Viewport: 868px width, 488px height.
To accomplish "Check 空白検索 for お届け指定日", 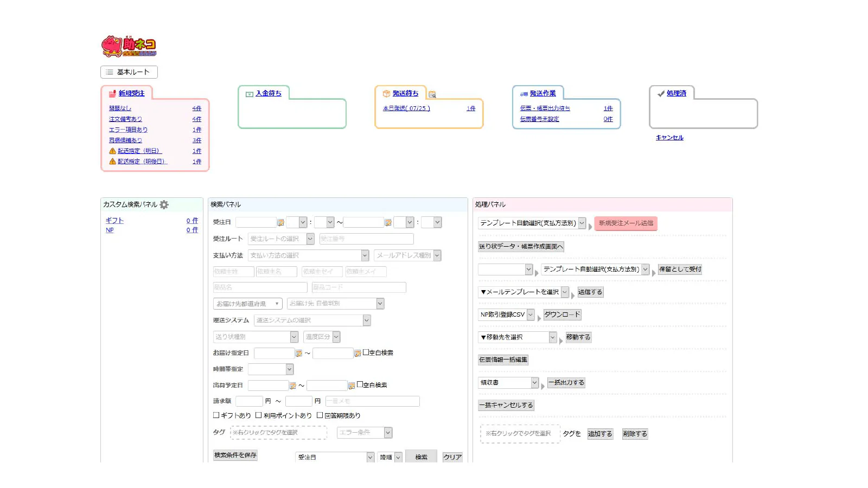I will click(x=366, y=352).
